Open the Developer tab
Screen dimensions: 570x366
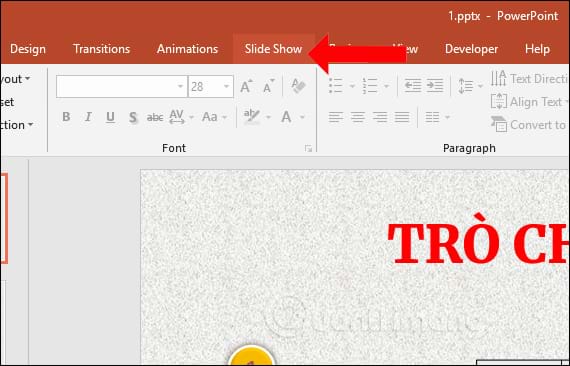tap(471, 49)
